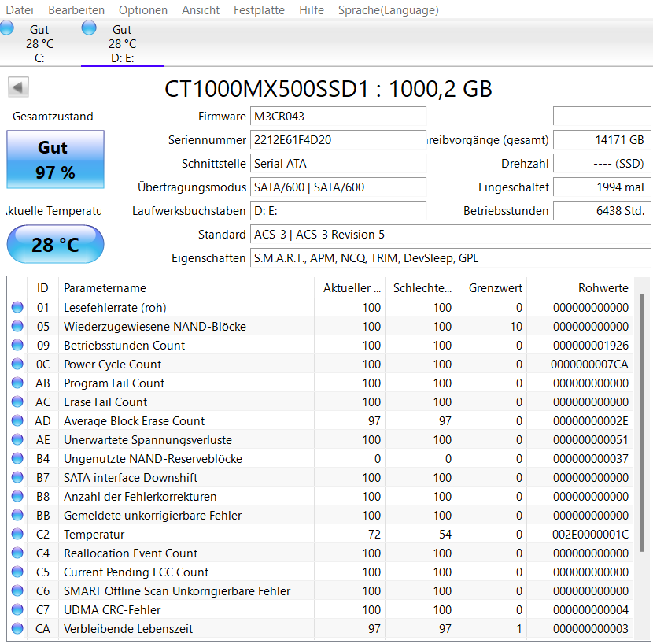Click the serial number field 2212E61F4D20

coord(338,140)
